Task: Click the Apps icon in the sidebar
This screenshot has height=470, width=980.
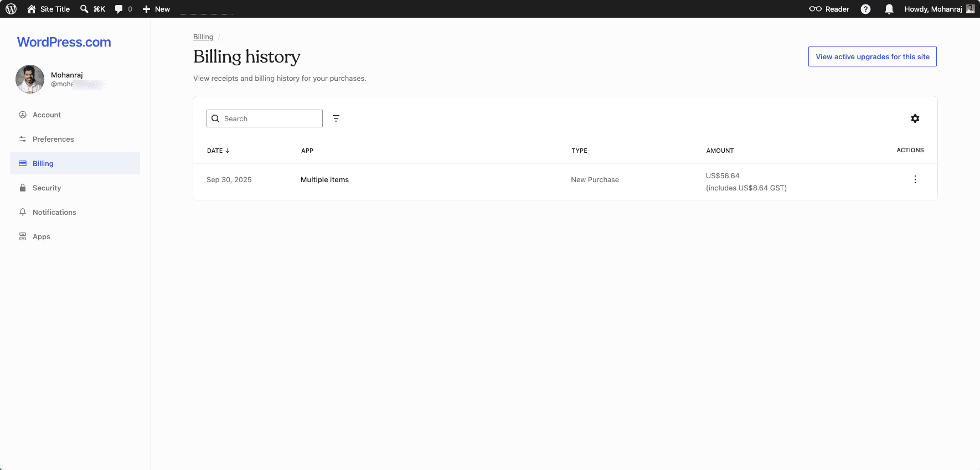Action: 23,236
